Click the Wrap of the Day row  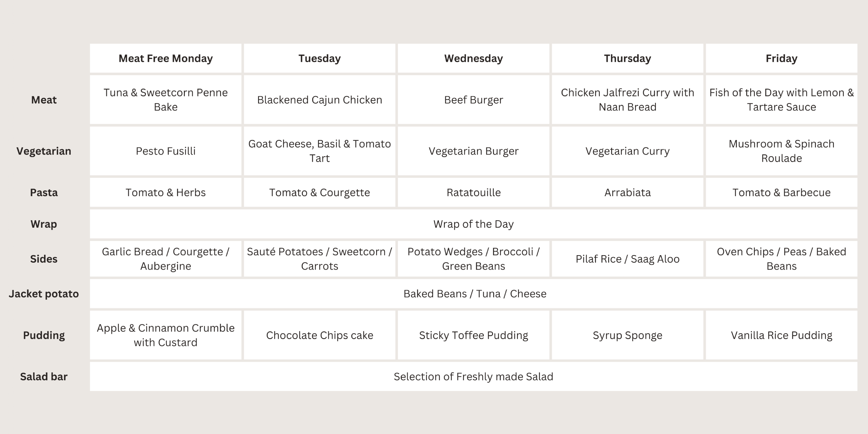pyautogui.click(x=473, y=224)
